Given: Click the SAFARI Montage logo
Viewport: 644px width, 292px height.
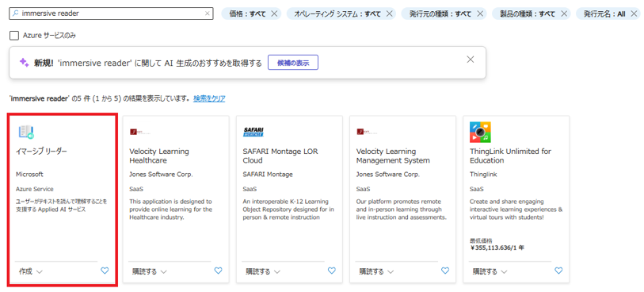Looking at the screenshot, I should (x=253, y=132).
